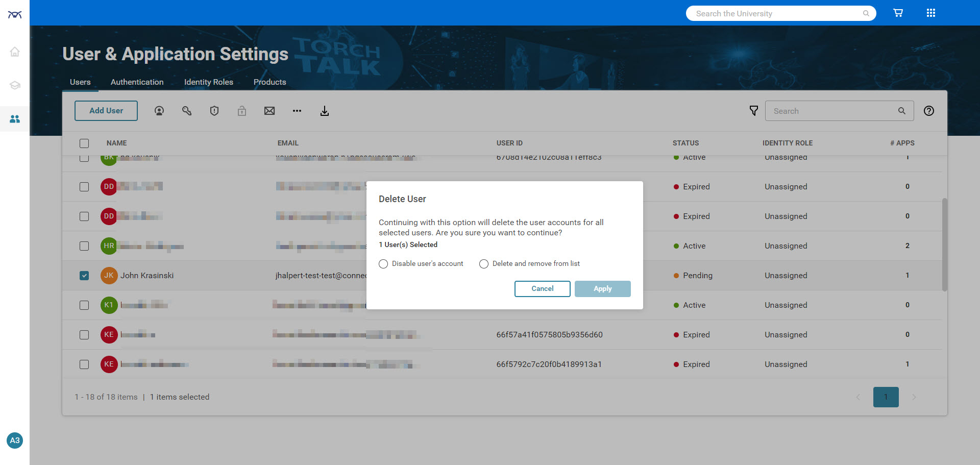Click the envelope email icon

[x=269, y=111]
